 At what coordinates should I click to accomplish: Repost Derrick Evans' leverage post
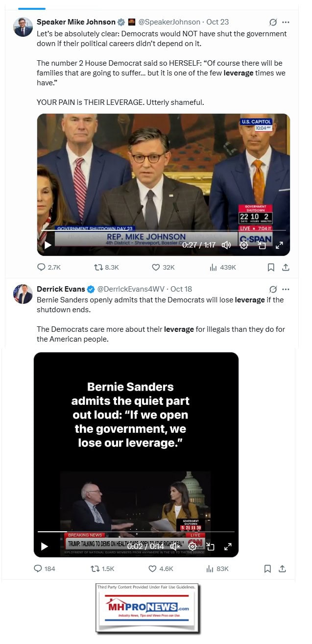point(96,569)
